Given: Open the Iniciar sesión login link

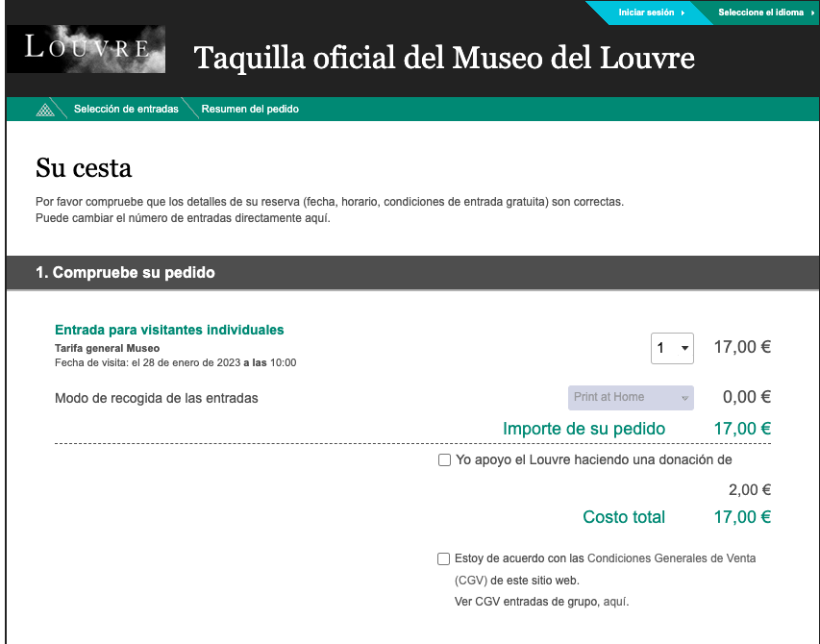Looking at the screenshot, I should pos(651,12).
